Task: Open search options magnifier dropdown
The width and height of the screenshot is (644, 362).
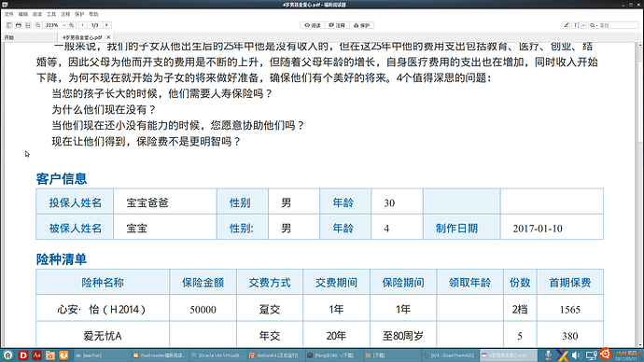Action: pos(593,25)
